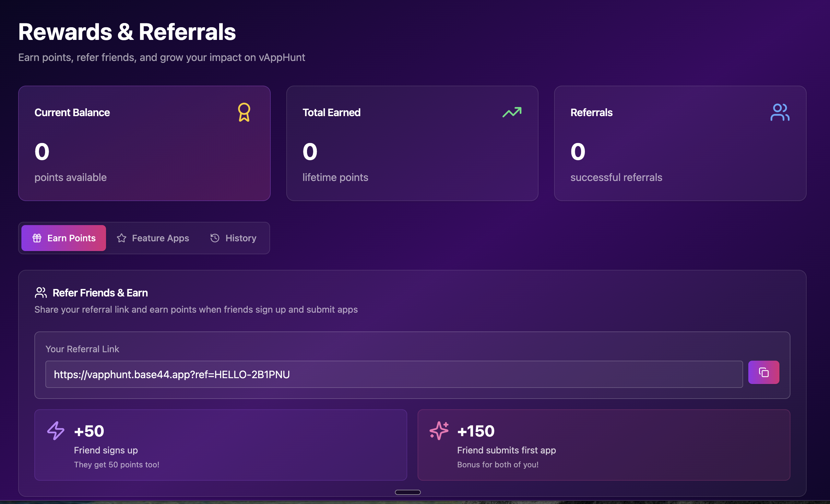Click the star icon in Feature Apps tab

click(122, 238)
